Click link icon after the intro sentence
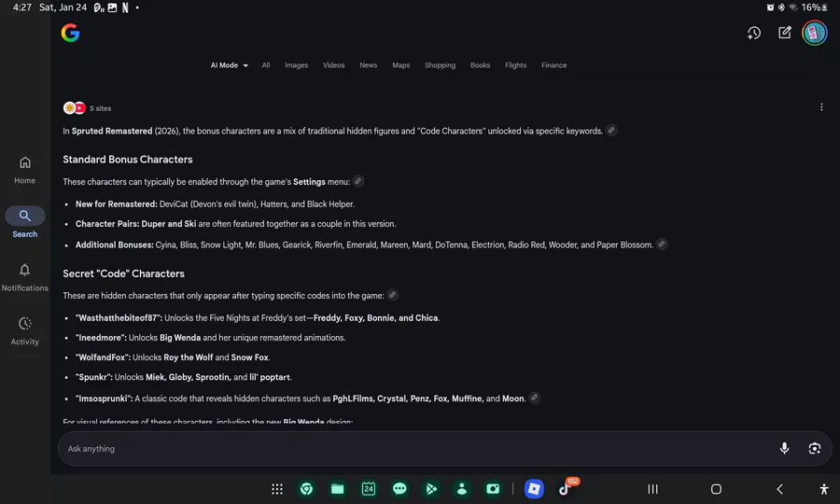The height and width of the screenshot is (504, 840). coord(610,130)
